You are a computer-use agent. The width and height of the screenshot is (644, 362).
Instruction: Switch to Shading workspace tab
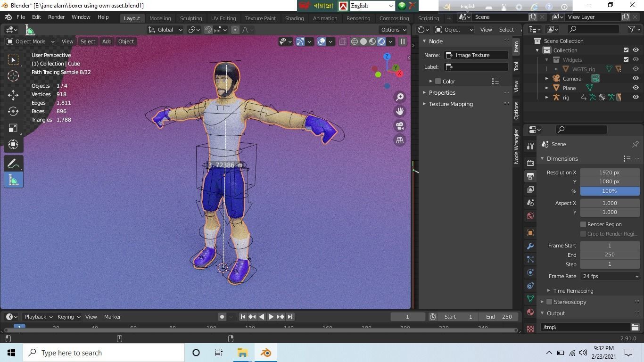tap(294, 18)
